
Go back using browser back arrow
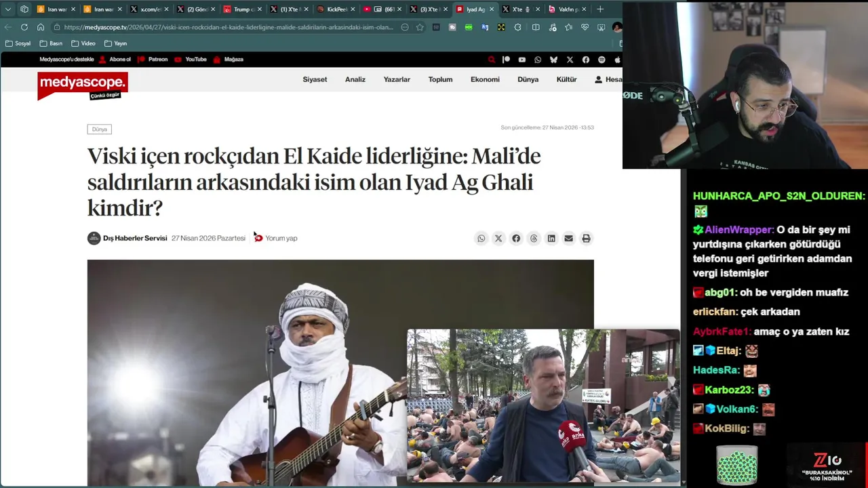(8, 27)
